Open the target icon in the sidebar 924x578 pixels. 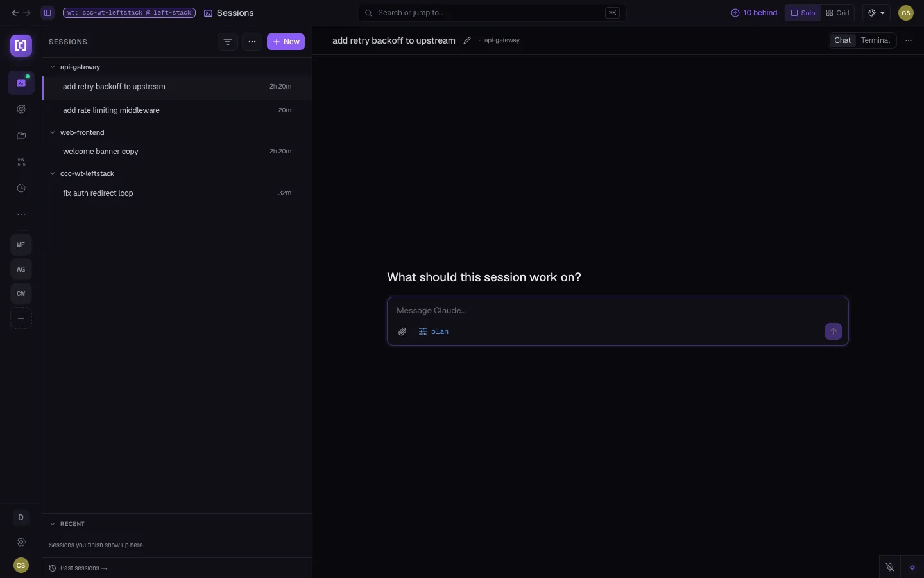(21, 109)
